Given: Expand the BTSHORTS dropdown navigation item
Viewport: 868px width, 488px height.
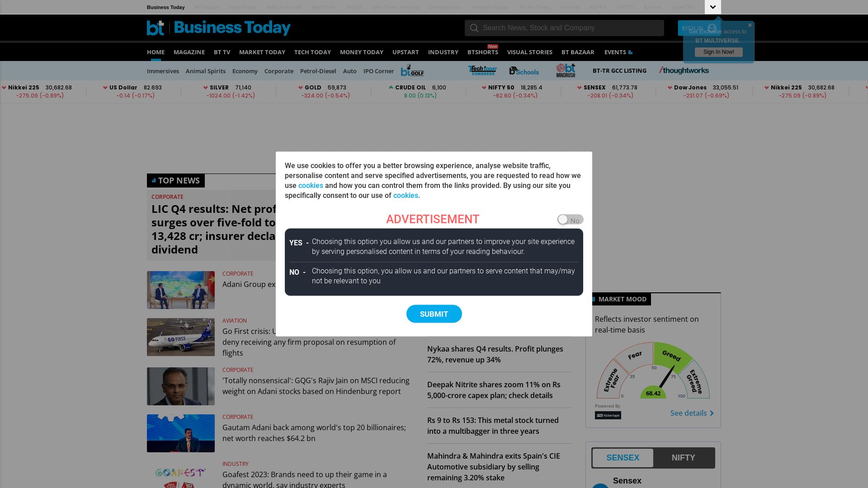Looking at the screenshot, I should click(x=483, y=52).
